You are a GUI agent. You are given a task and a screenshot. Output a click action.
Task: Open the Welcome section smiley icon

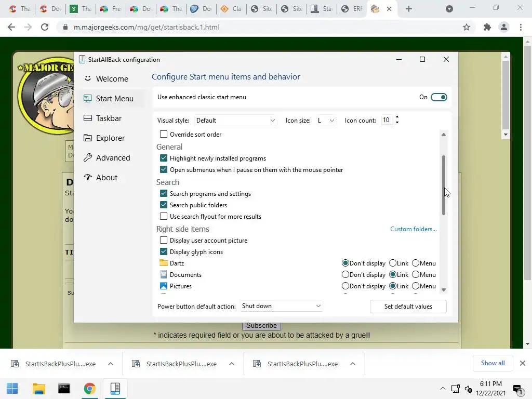87,78
